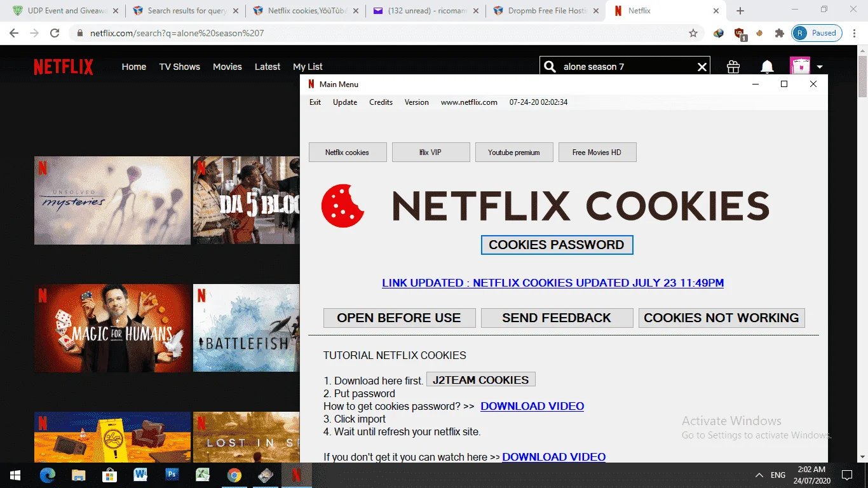Open TV Shows in Netflix navigation
Screen dimensions: 868x488
coord(180,67)
